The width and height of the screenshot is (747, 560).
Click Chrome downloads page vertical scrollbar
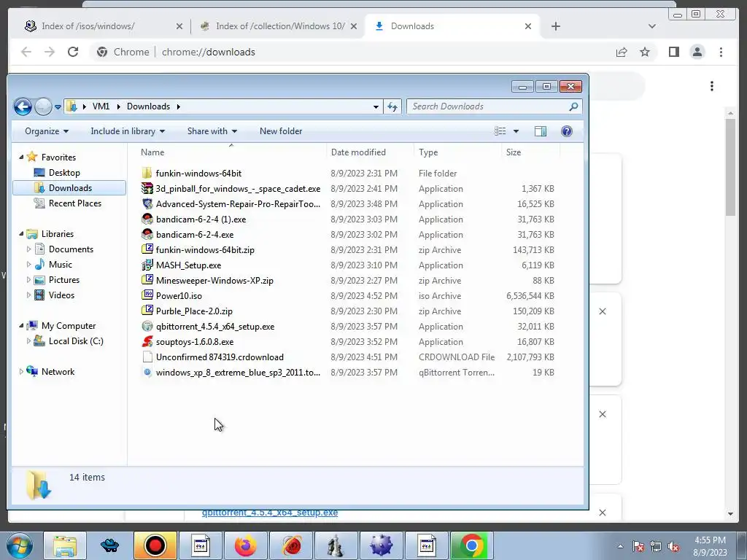tap(730, 168)
